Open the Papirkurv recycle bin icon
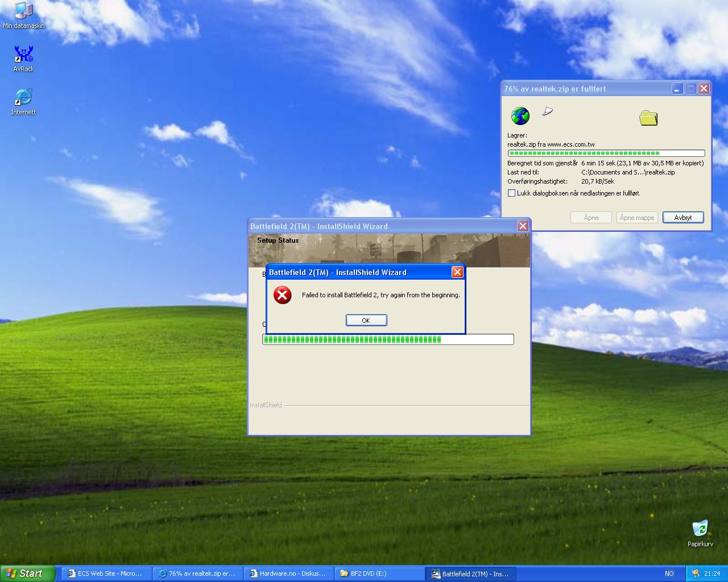728x582 pixels. pos(700,533)
